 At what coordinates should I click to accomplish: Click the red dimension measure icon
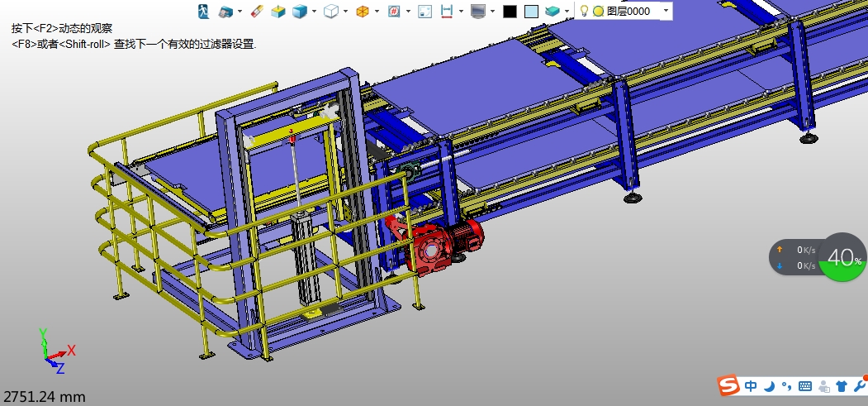[x=448, y=12]
